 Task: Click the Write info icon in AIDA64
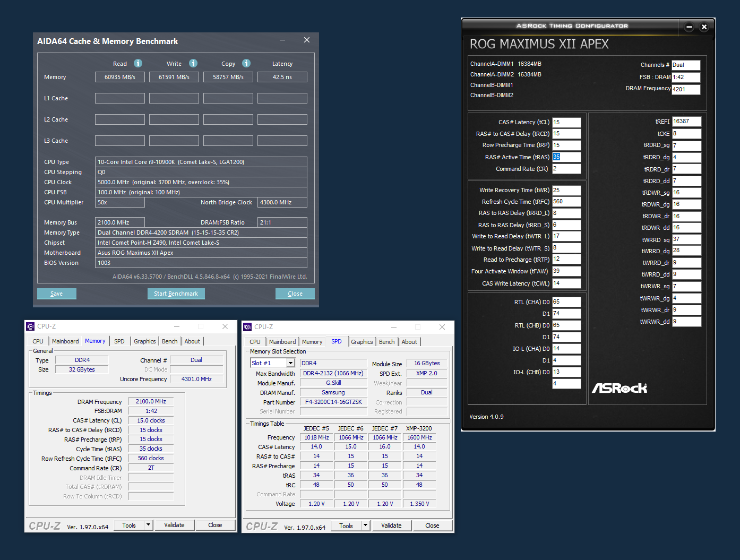(193, 63)
